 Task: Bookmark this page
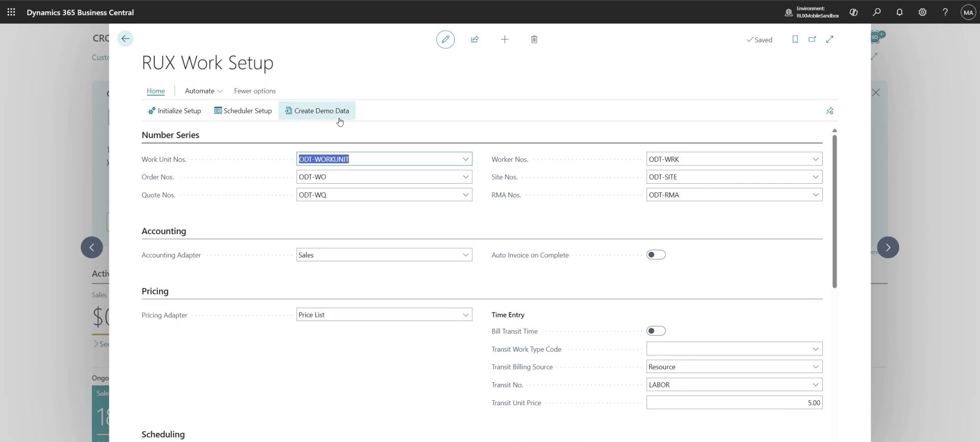point(795,39)
